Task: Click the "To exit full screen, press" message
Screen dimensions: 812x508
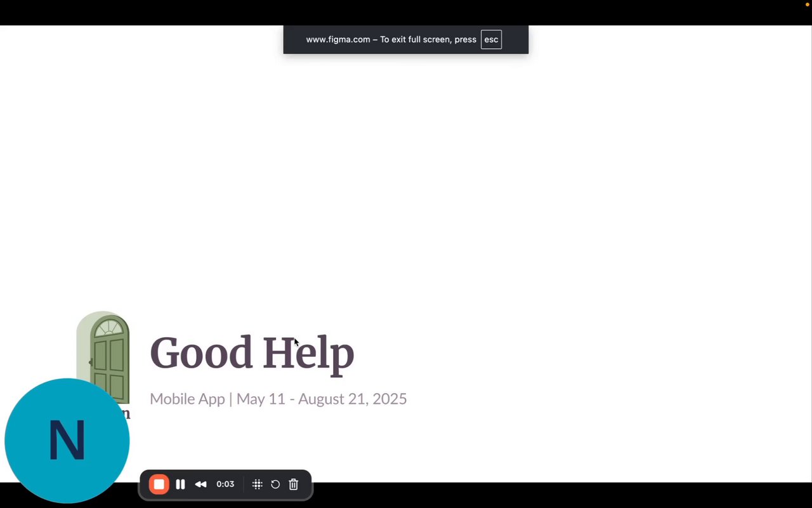Action: [428, 39]
